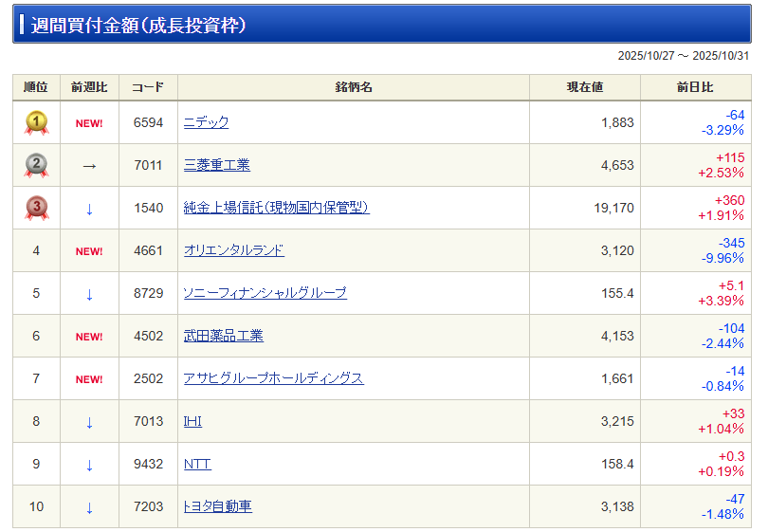Click stock code 7011
This screenshot has height=532, width=768.
pyautogui.click(x=149, y=165)
